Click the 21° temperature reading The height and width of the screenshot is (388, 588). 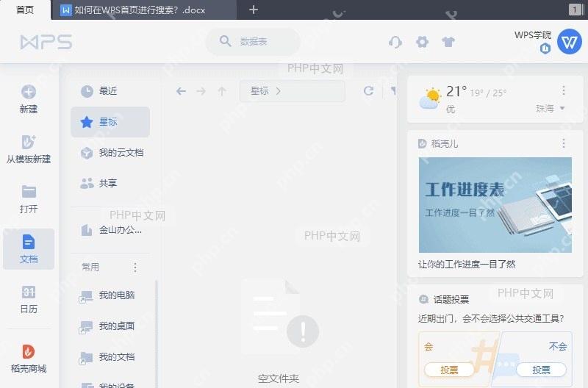[x=456, y=91]
